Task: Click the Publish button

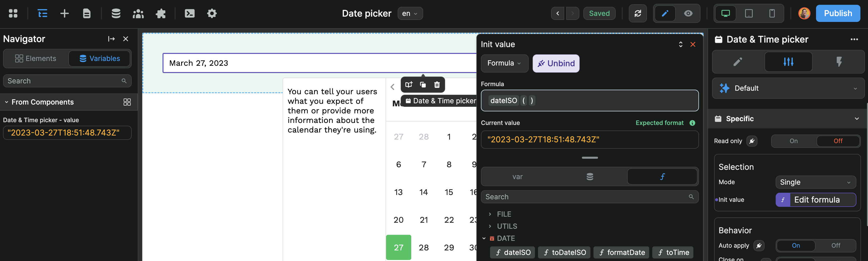Action: (x=838, y=13)
